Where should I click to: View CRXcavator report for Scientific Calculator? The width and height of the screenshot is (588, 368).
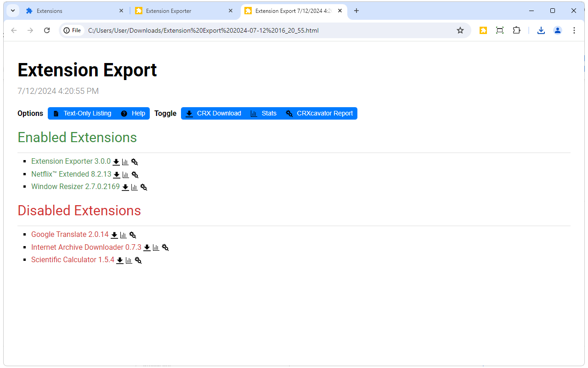tap(137, 260)
